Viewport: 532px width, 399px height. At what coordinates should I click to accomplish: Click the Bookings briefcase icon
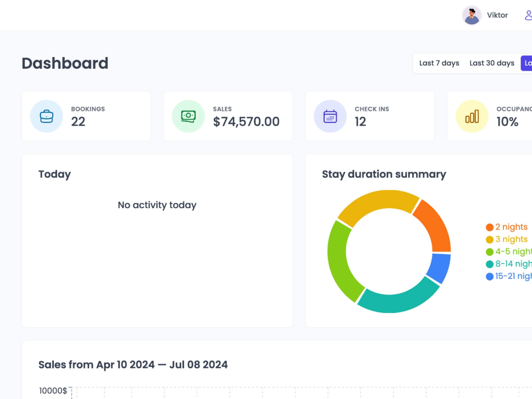point(47,116)
